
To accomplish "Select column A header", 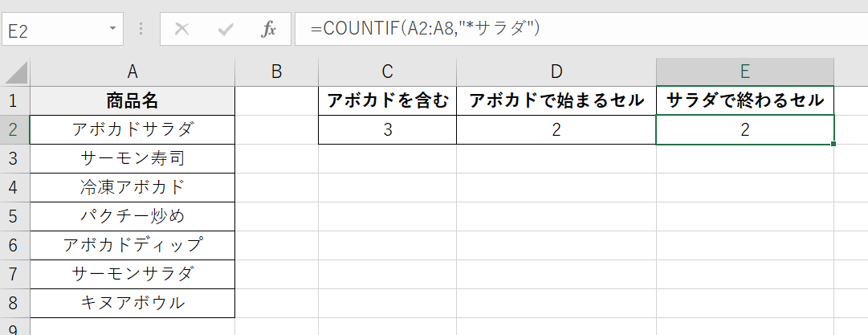I will pos(132,72).
